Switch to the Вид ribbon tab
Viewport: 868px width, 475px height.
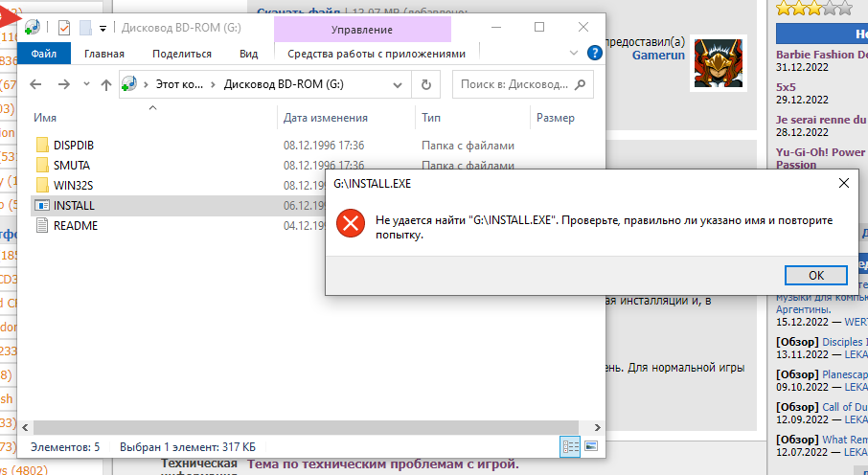[x=248, y=54]
